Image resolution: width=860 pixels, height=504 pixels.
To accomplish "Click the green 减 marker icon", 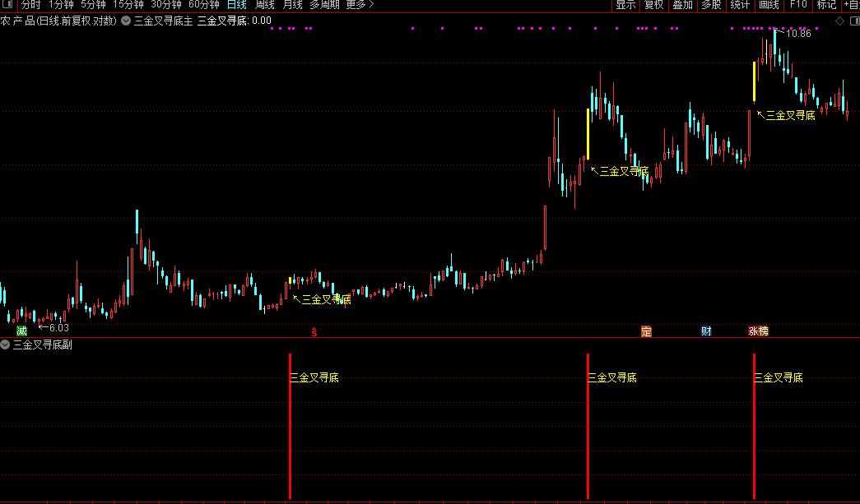I will pyautogui.click(x=21, y=331).
